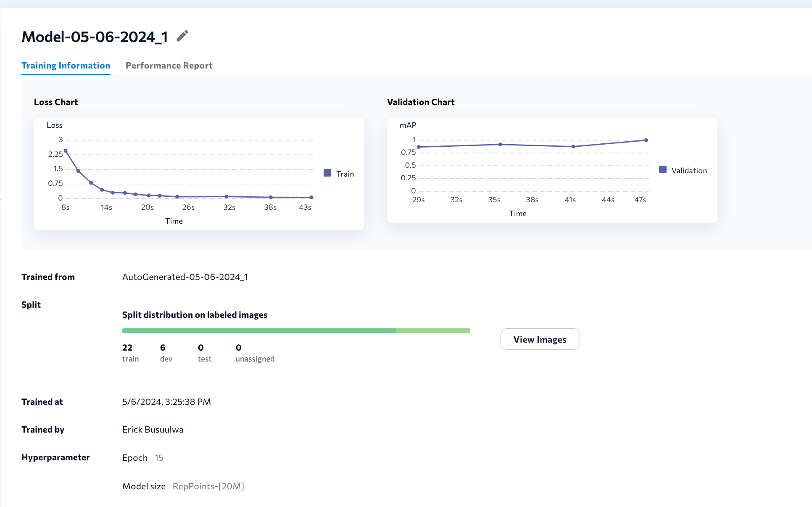Image resolution: width=812 pixels, height=507 pixels.
Task: Toggle the Validation legend swatch
Action: click(x=663, y=170)
